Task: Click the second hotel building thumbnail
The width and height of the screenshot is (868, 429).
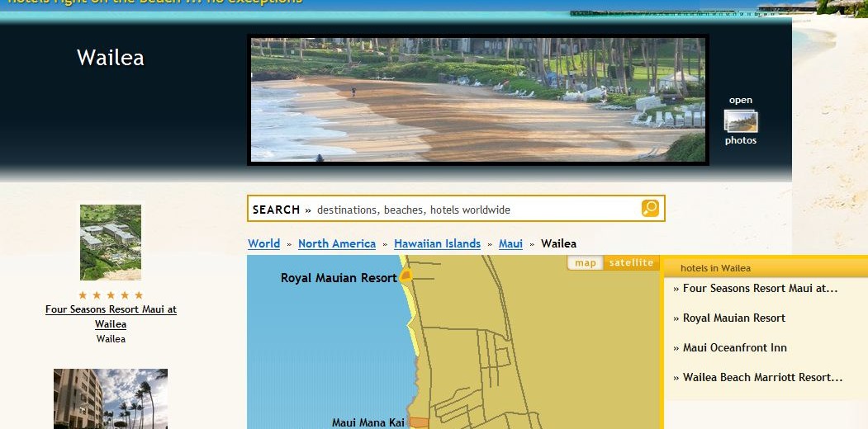Action: point(111,399)
